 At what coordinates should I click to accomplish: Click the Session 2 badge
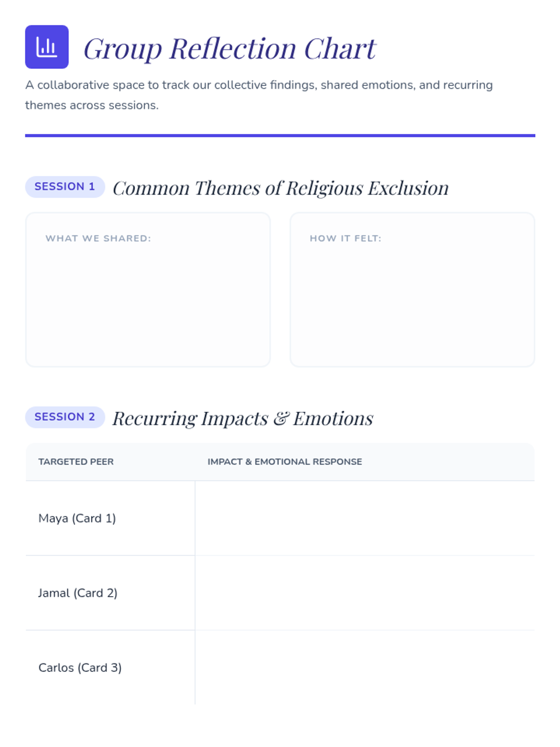coord(65,417)
